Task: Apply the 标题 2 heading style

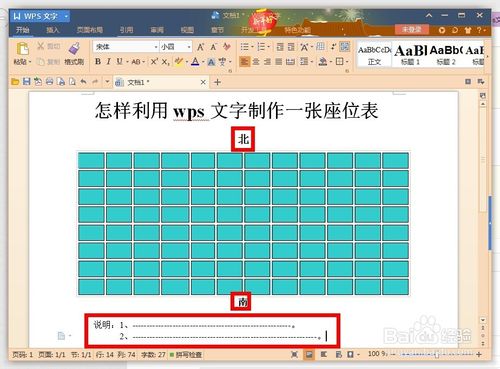Action: [446, 55]
